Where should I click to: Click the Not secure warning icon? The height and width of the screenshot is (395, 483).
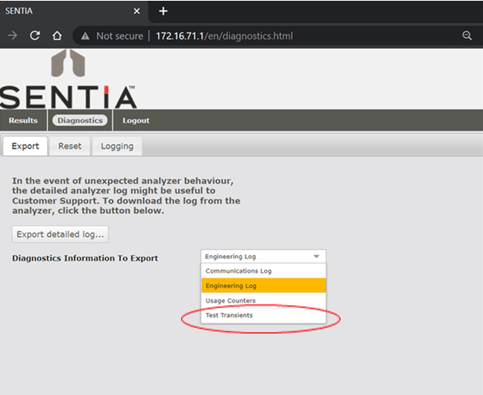[x=85, y=36]
